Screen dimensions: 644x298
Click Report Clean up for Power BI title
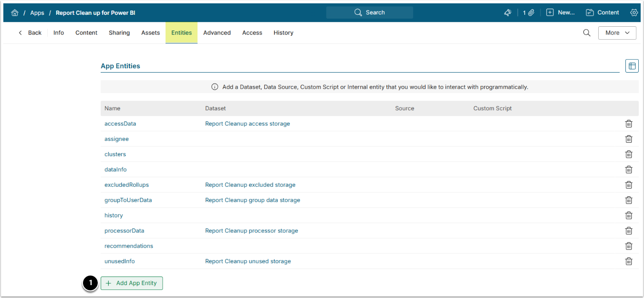(x=95, y=13)
